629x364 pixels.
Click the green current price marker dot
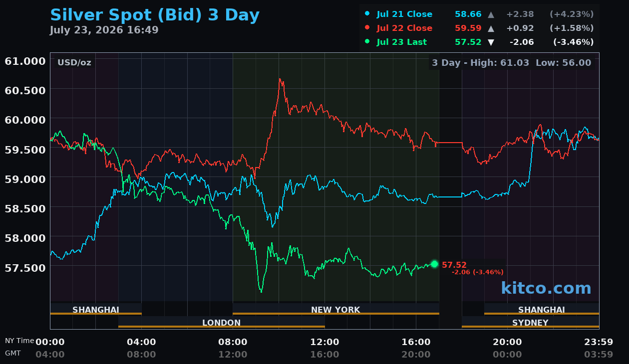point(434,264)
